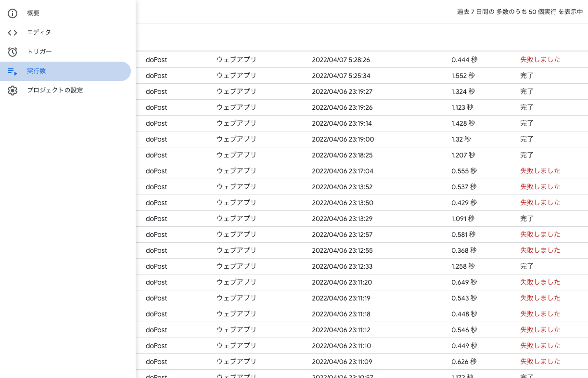
Task: Select the timestamp 2022/04/06 23:18:25
Action: point(342,155)
